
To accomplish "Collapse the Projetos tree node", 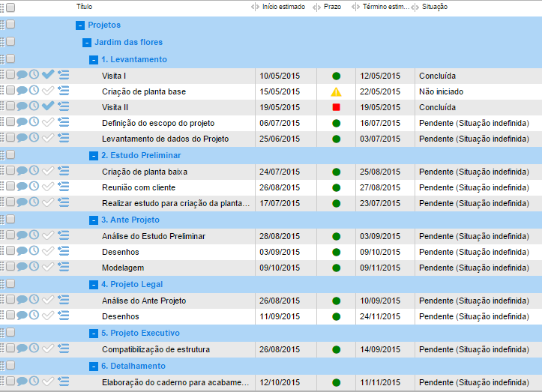I will pos(80,25).
